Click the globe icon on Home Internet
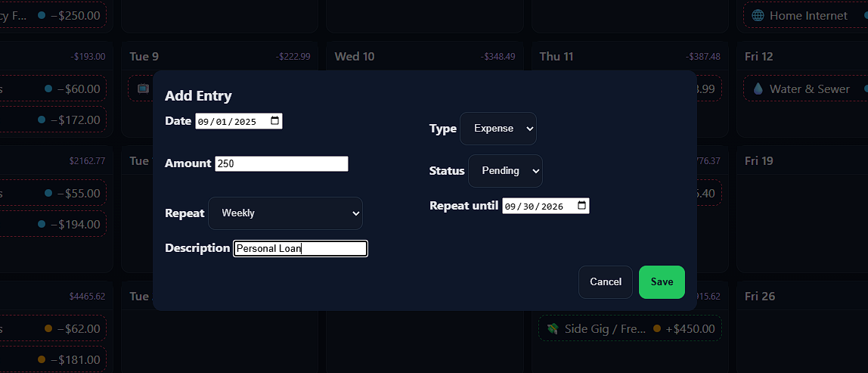 (x=758, y=15)
